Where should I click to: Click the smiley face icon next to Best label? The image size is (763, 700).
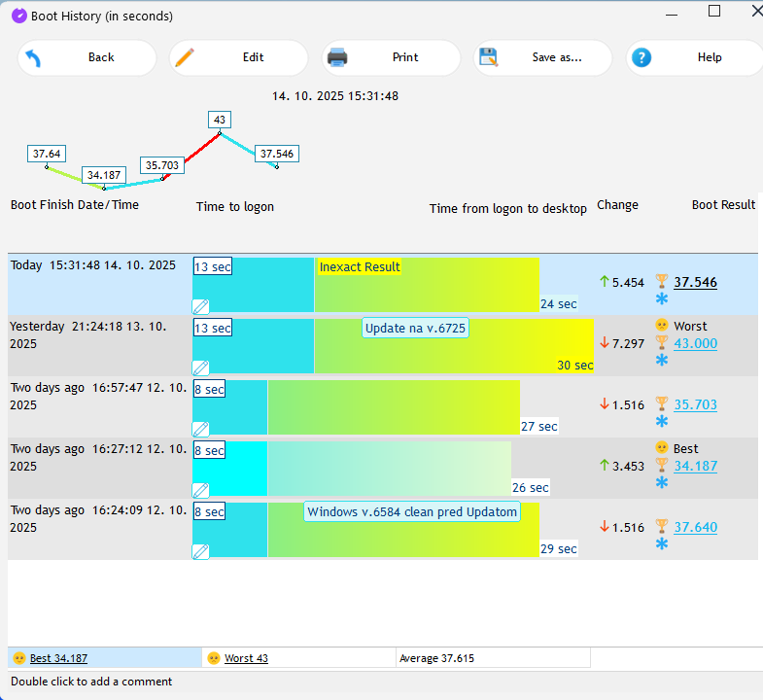tap(662, 448)
